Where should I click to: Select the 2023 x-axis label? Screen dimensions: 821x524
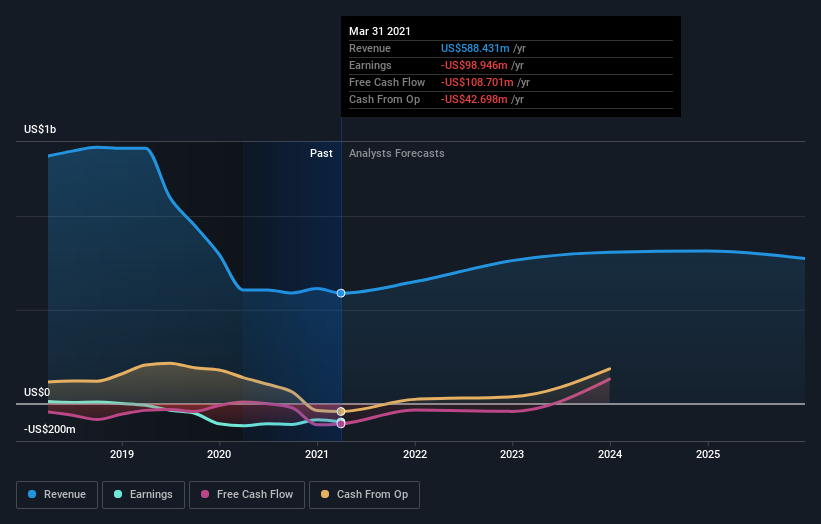pos(512,454)
